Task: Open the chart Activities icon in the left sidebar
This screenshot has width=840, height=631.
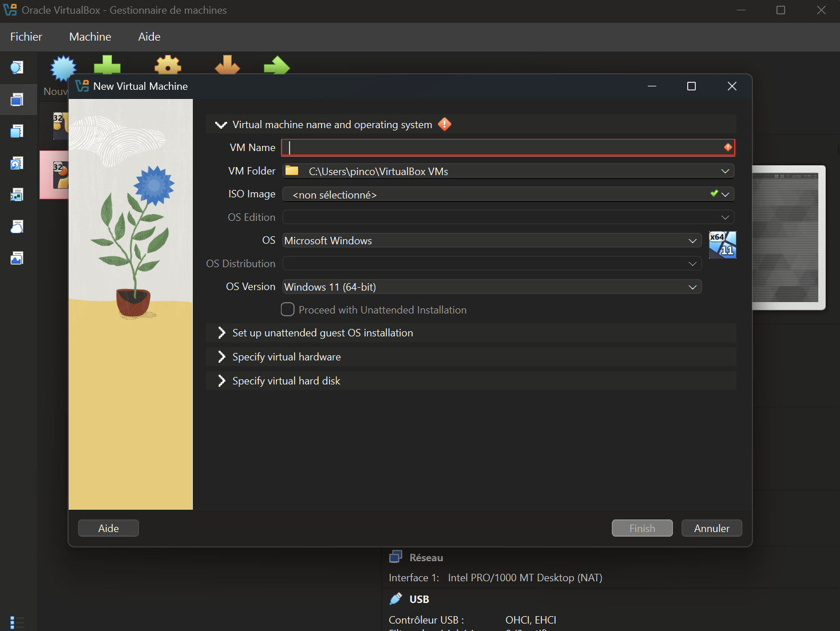Action: (17, 259)
